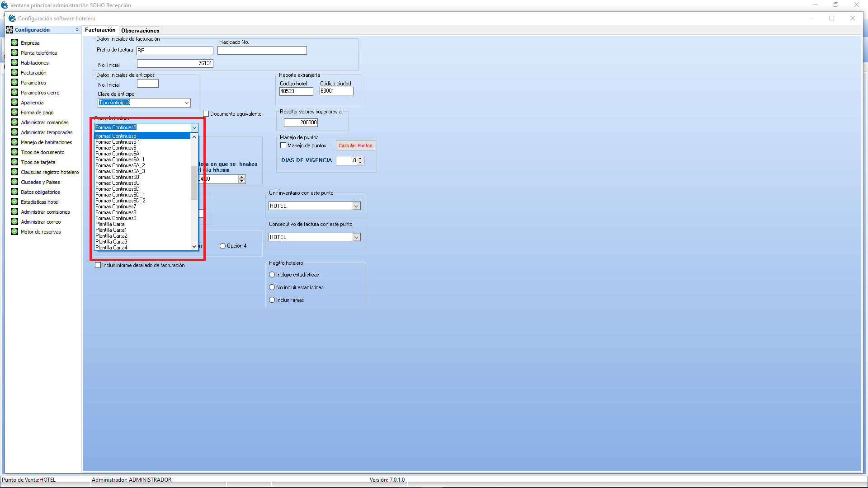Select the Incluye estadísticas radio option
The width and height of the screenshot is (868, 488).
(272, 275)
